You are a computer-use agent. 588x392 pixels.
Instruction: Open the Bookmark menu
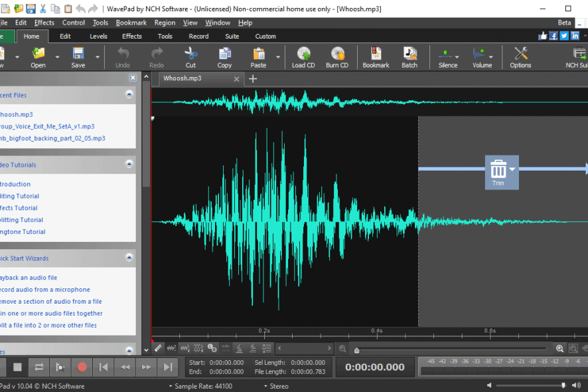(x=131, y=23)
